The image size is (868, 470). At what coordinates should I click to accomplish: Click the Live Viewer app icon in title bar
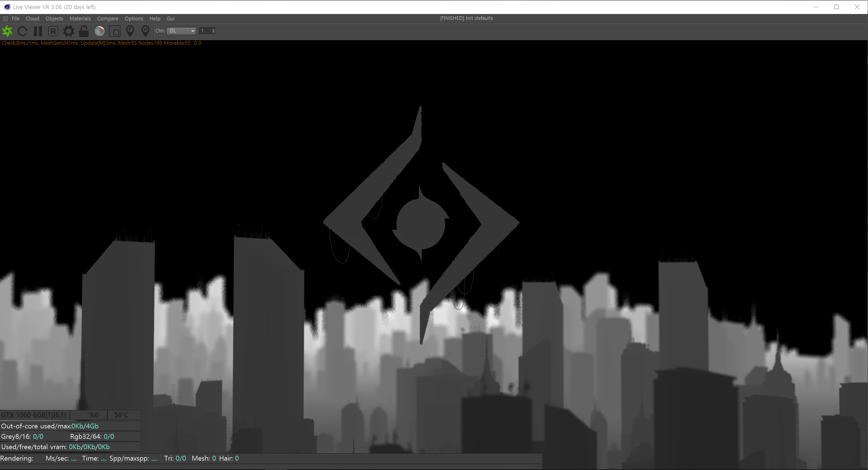[7, 7]
